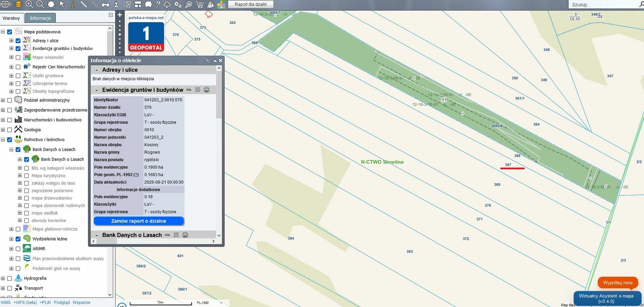The width and height of the screenshot is (644, 307).
Task: Activate the object information 'i' tool
Action: (x=73, y=4)
